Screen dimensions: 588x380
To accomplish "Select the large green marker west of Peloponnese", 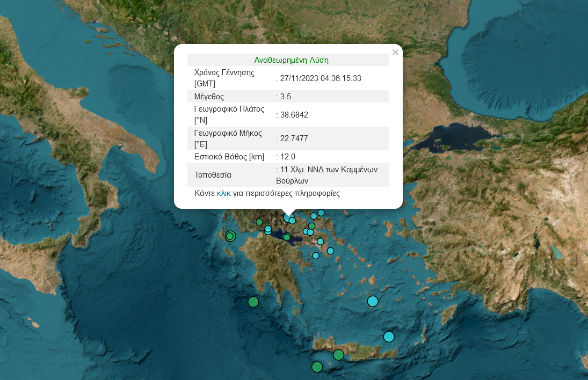I will pyautogui.click(x=253, y=302).
